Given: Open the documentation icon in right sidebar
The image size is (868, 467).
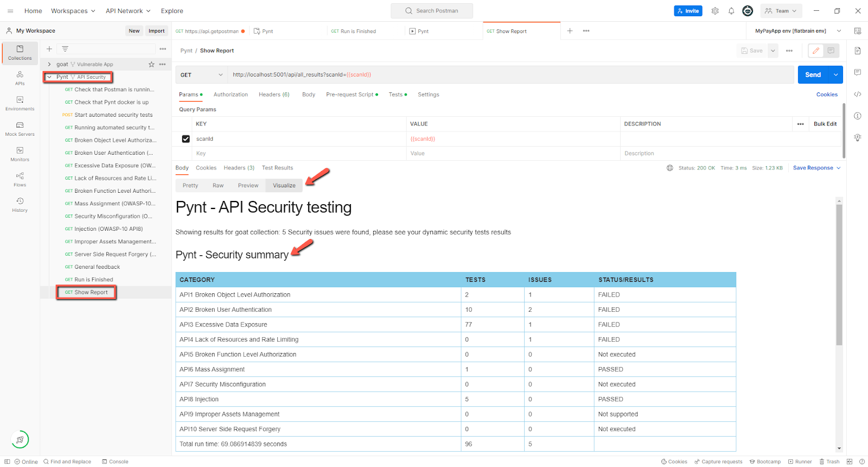Looking at the screenshot, I should point(858,51).
